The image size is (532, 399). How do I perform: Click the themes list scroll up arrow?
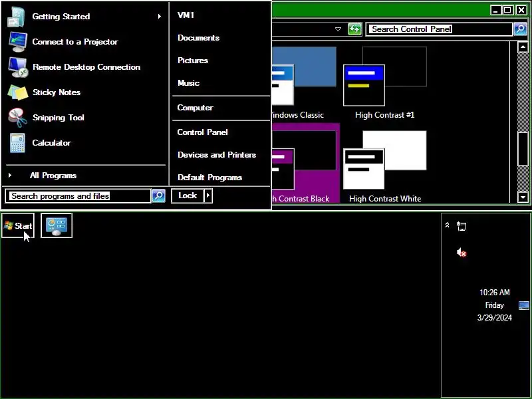click(x=523, y=47)
